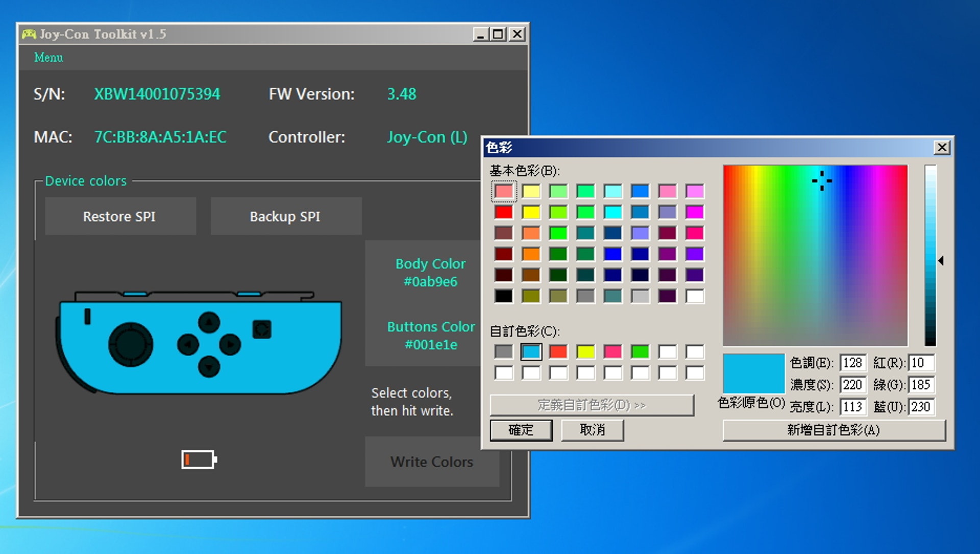
Task: Click the Joy-Con analog stick graphic
Action: point(130,344)
